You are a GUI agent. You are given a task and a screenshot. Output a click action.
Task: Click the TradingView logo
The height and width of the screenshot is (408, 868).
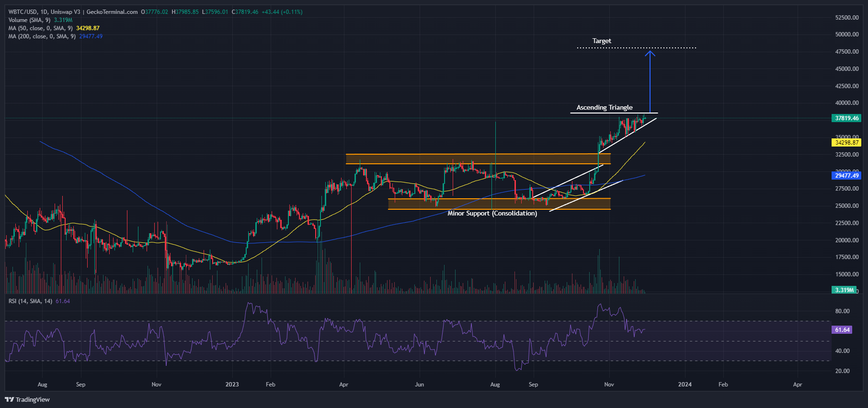(x=27, y=399)
